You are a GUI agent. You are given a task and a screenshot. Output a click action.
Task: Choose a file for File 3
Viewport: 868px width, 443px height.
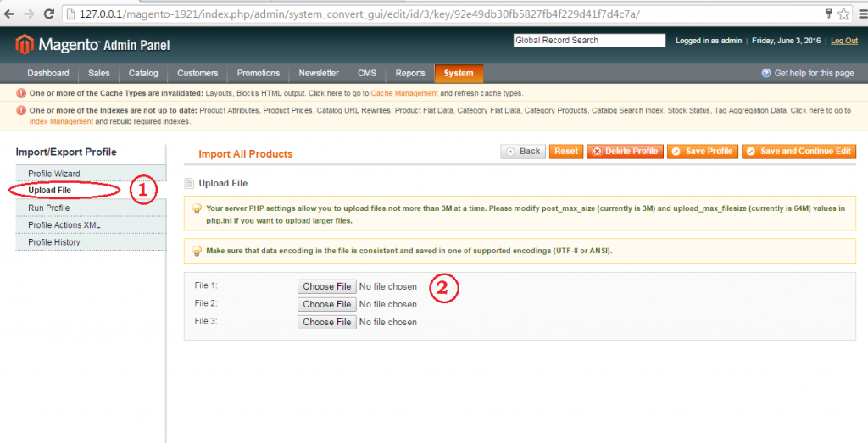pos(326,322)
